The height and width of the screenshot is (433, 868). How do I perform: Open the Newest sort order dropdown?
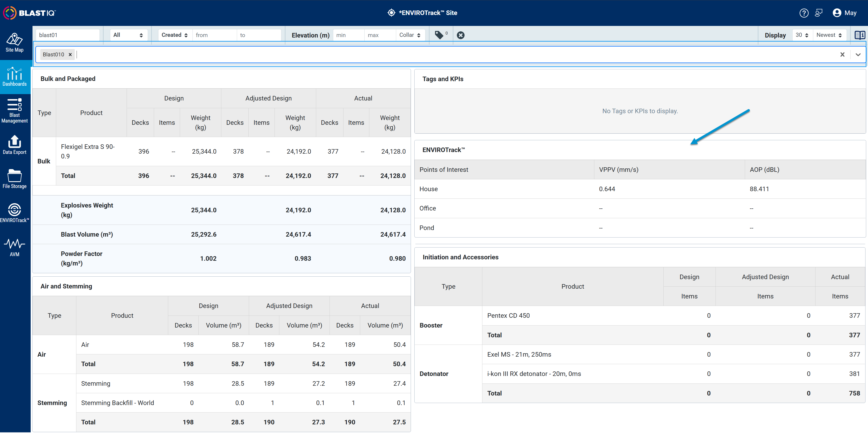829,35
